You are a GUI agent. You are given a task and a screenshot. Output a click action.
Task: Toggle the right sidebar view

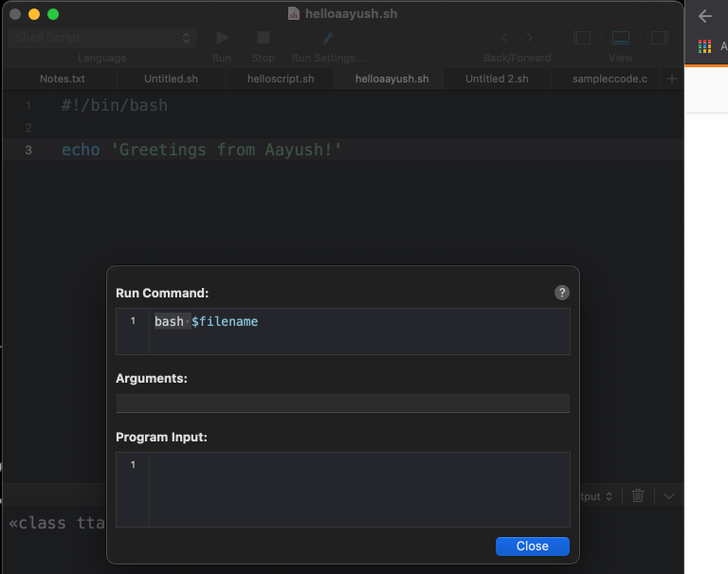pos(659,38)
